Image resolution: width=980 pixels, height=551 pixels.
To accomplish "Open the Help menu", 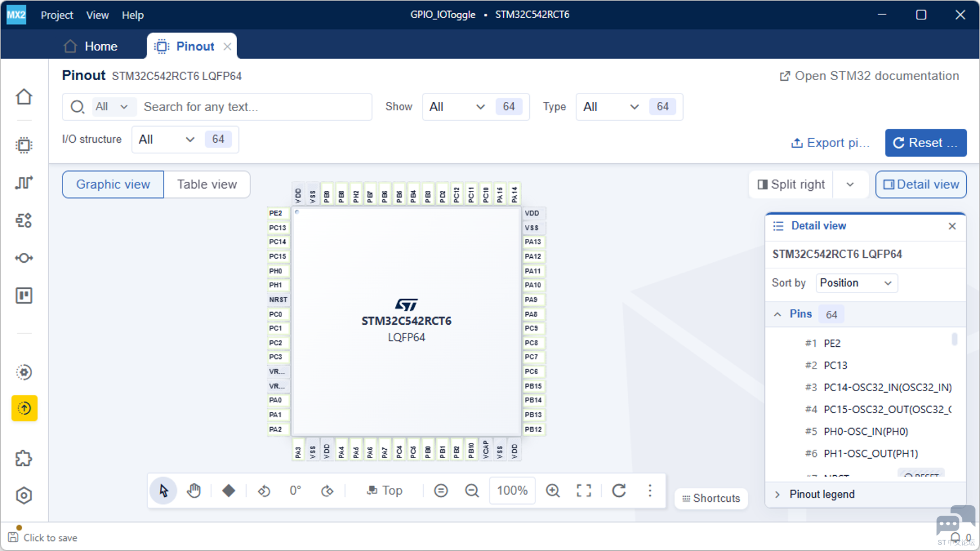I will [x=133, y=15].
